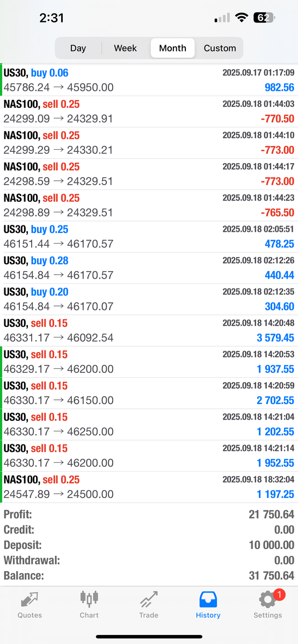Open the NAS100 sell trade with 1 197.25 profit
Viewport: 298px width, 644px height.
click(x=149, y=487)
